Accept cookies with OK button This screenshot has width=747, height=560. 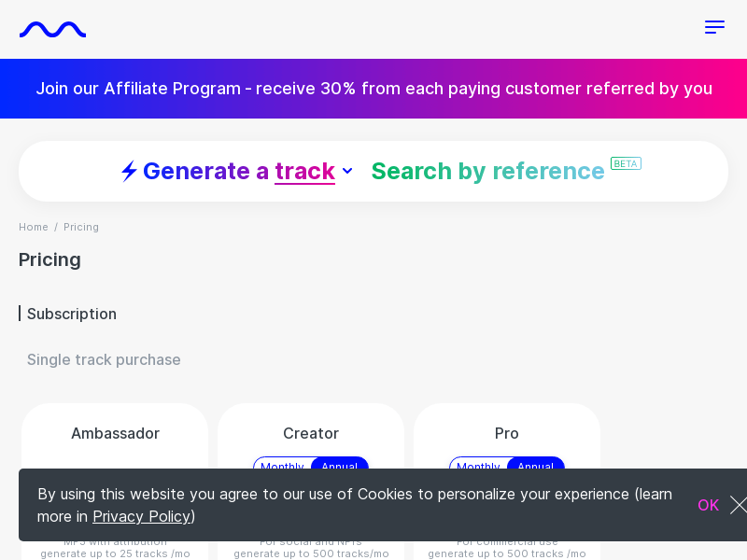[708, 505]
